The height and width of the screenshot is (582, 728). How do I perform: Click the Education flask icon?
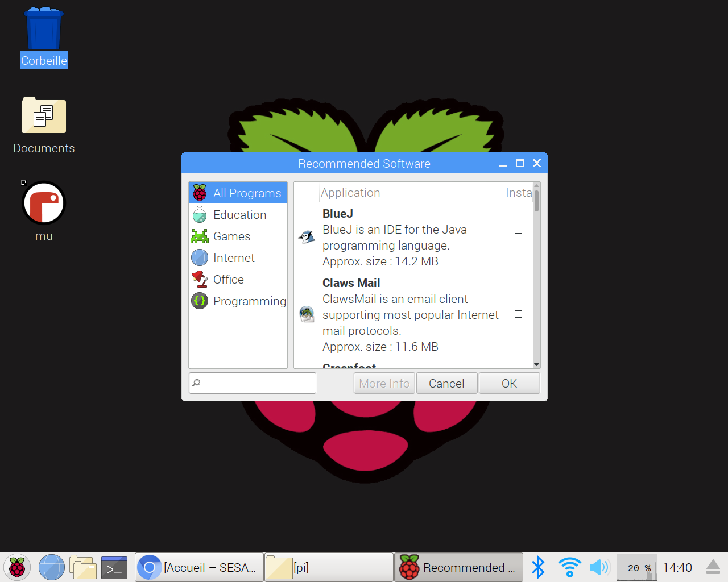[x=200, y=214]
